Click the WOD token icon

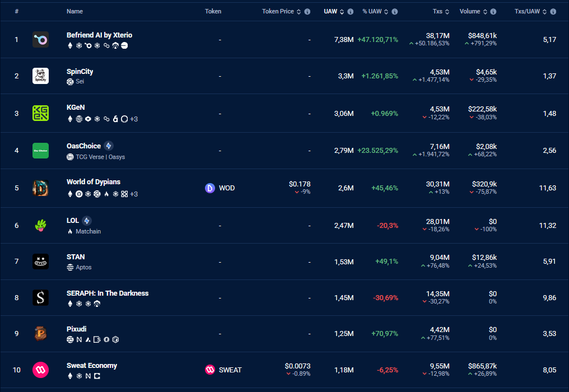coord(210,188)
